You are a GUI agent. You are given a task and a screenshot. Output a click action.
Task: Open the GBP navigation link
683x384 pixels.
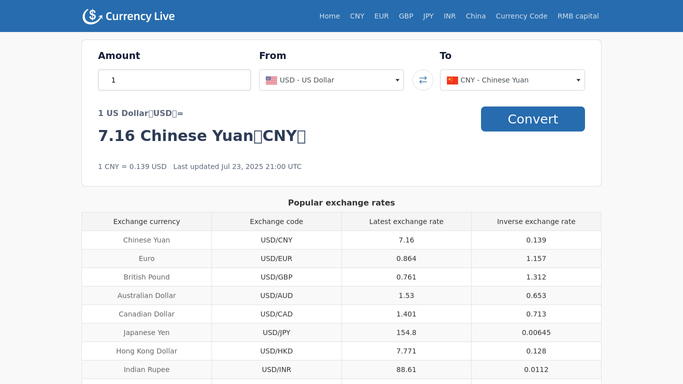click(x=406, y=16)
